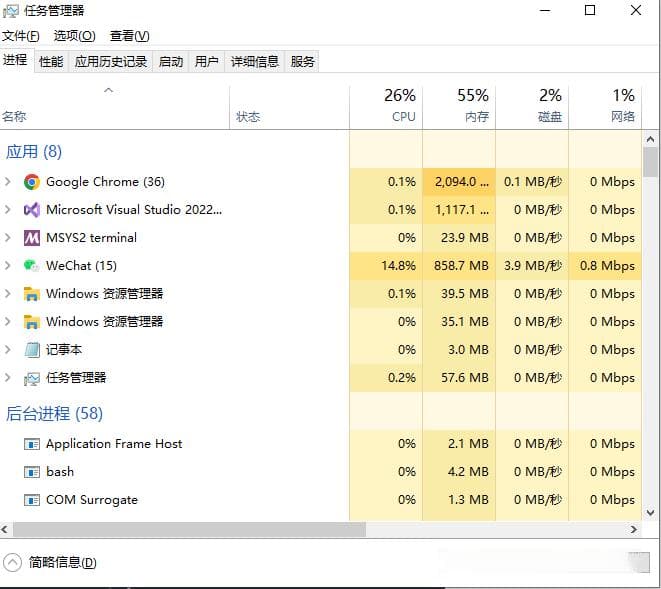The height and width of the screenshot is (589, 661).
Task: Click the horizontal scrollbar left arrow
Action: (x=5, y=529)
